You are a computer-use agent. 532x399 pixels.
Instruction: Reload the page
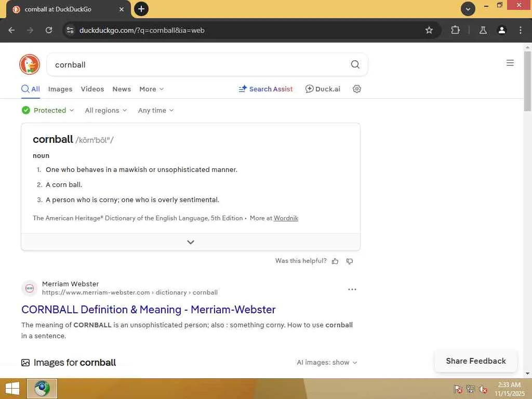pos(49,30)
